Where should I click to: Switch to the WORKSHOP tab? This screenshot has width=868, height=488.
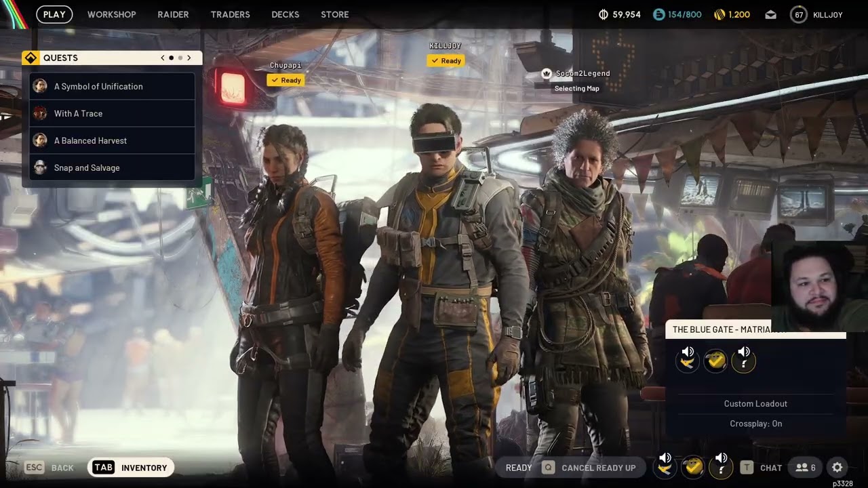click(x=112, y=14)
